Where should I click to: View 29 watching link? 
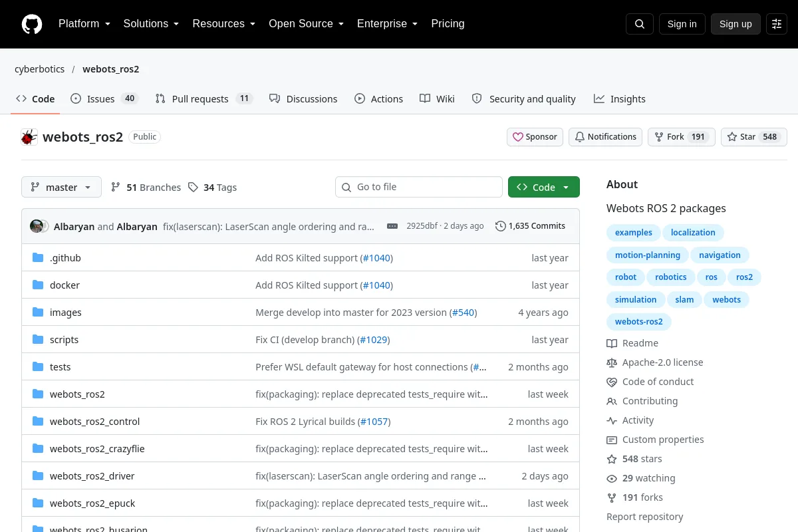click(641, 478)
